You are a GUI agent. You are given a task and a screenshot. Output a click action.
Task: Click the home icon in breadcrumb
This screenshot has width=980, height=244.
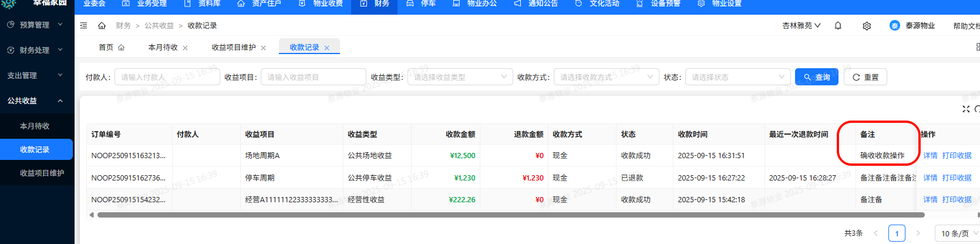pos(102,26)
